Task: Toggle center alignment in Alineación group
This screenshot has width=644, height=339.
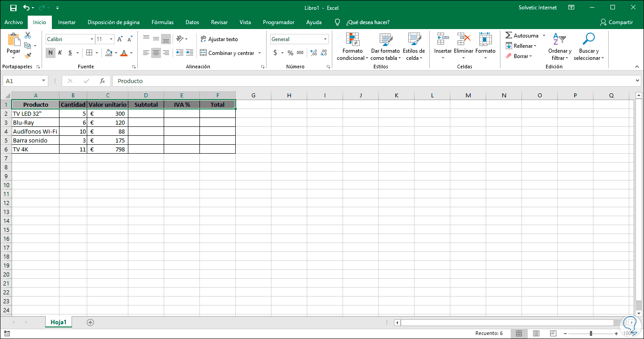Action: click(x=156, y=53)
